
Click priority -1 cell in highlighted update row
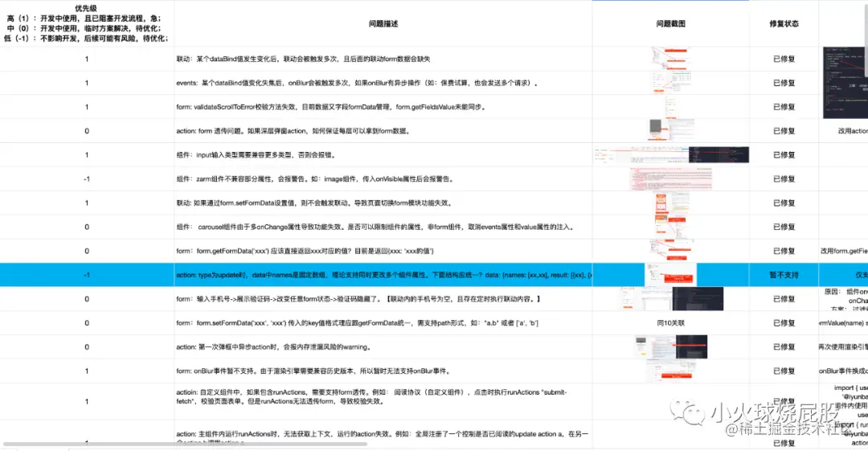(x=86, y=275)
